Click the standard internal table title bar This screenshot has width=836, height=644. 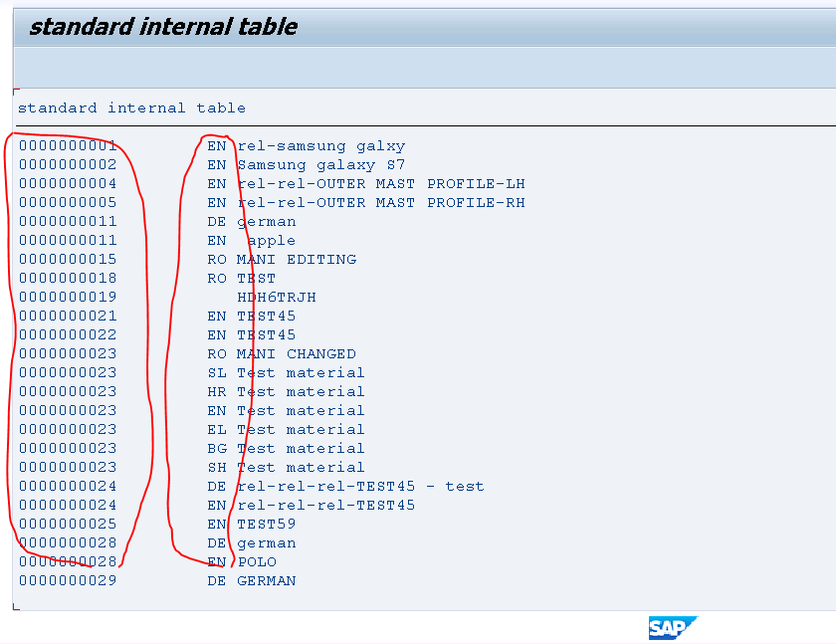click(162, 27)
